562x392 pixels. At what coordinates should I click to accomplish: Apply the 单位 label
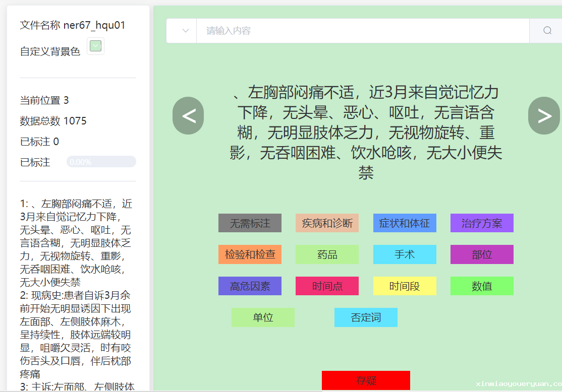tap(263, 317)
